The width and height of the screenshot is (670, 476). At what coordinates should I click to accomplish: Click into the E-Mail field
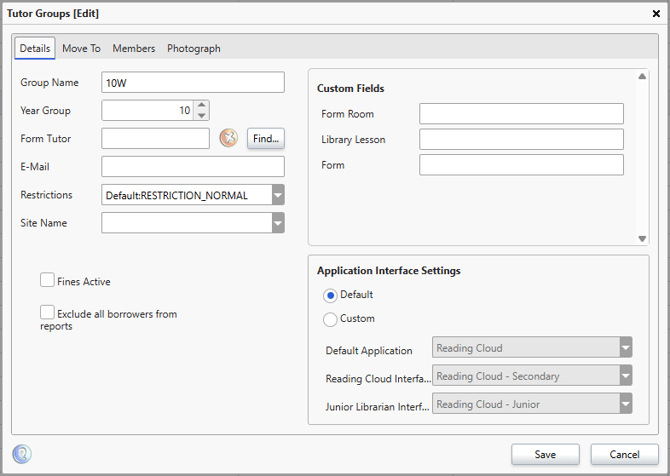(x=193, y=167)
